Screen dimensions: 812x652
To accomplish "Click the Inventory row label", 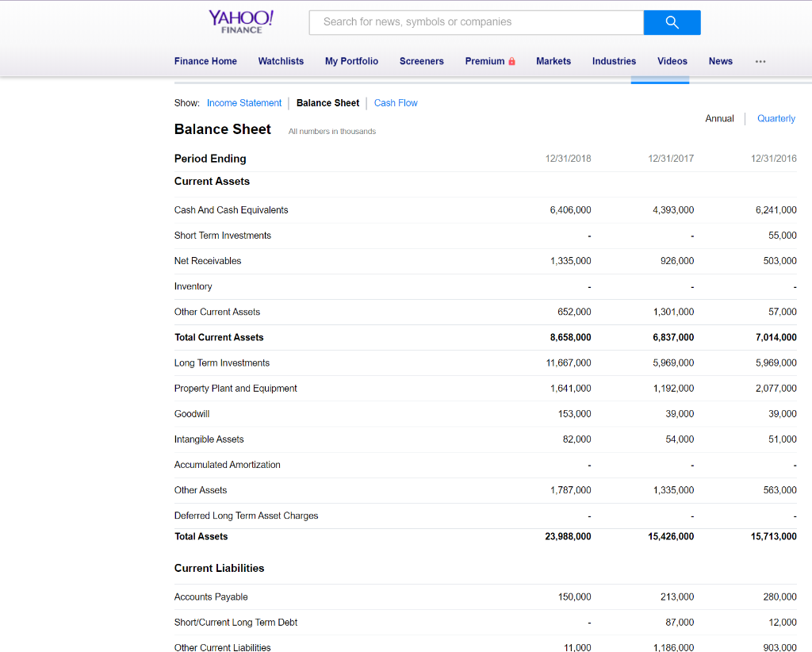I will coord(193,286).
